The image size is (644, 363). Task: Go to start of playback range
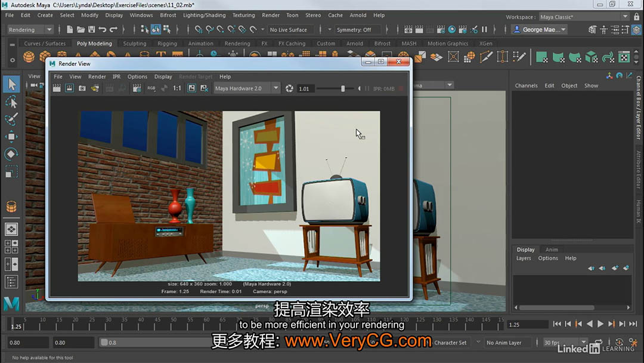(x=557, y=324)
